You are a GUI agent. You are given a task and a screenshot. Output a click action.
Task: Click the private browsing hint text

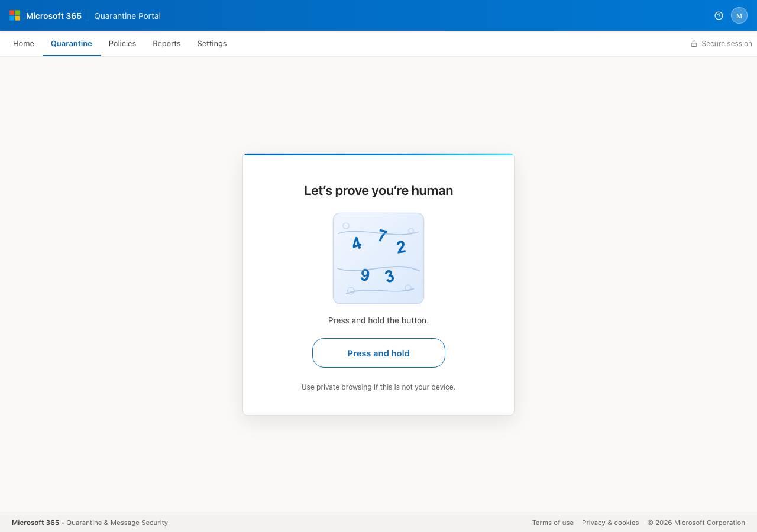pos(378,387)
